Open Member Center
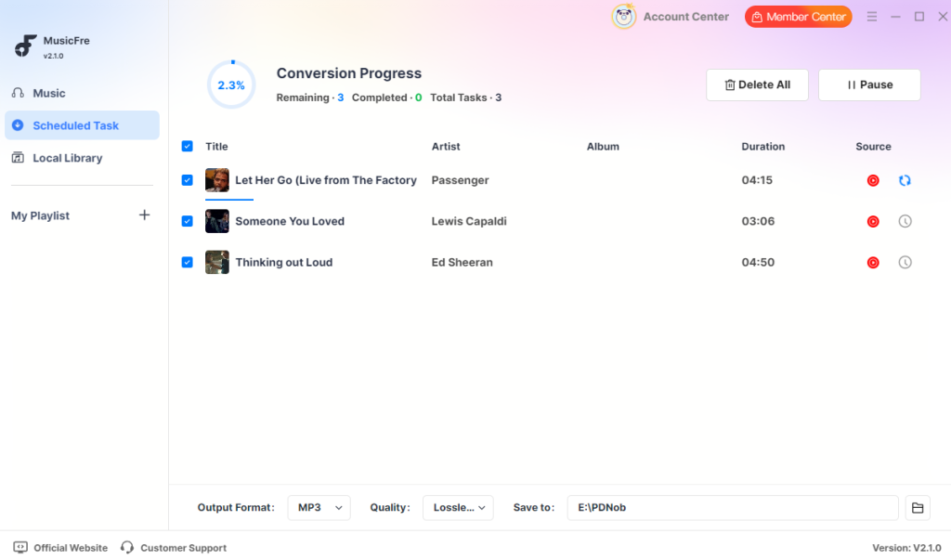The image size is (951, 560). 798,17
